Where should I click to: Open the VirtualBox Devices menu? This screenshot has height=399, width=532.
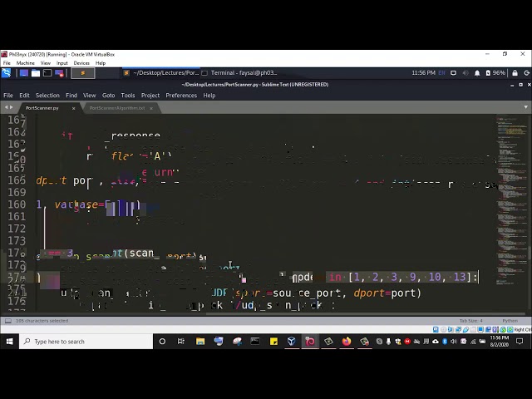tap(81, 63)
